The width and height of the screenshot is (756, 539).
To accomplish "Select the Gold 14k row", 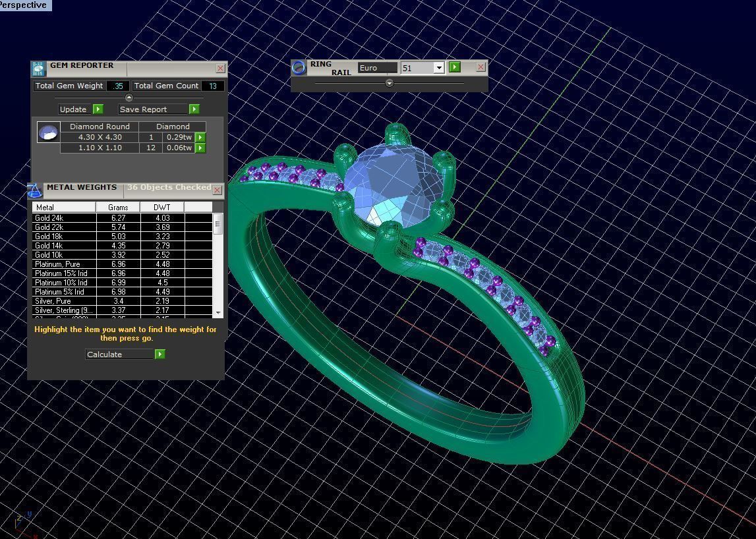I will pos(123,245).
